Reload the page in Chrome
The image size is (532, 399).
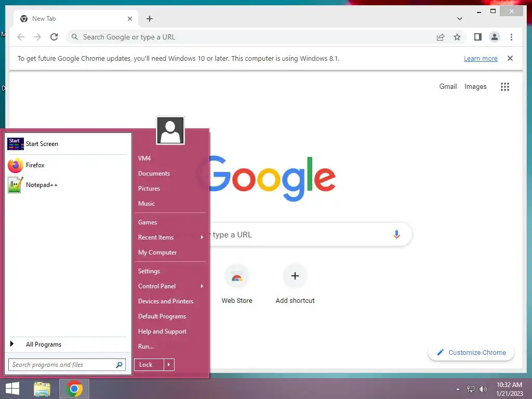click(x=54, y=37)
